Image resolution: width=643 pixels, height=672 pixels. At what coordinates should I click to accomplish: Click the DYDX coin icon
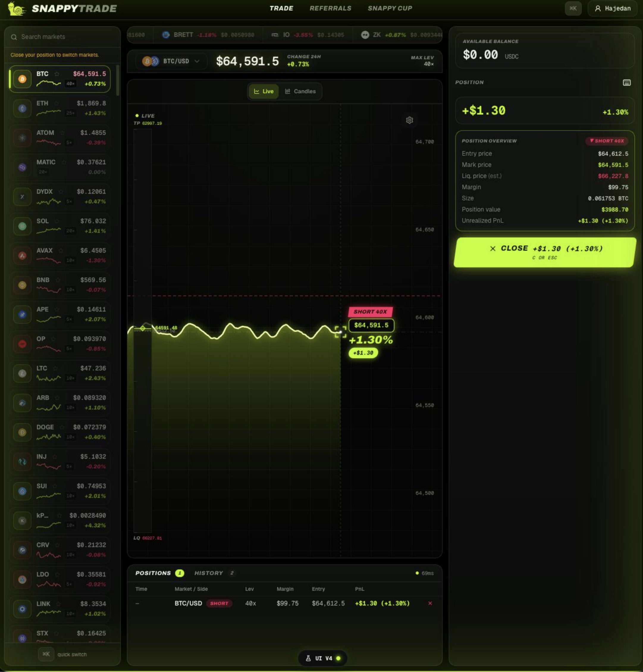[22, 197]
